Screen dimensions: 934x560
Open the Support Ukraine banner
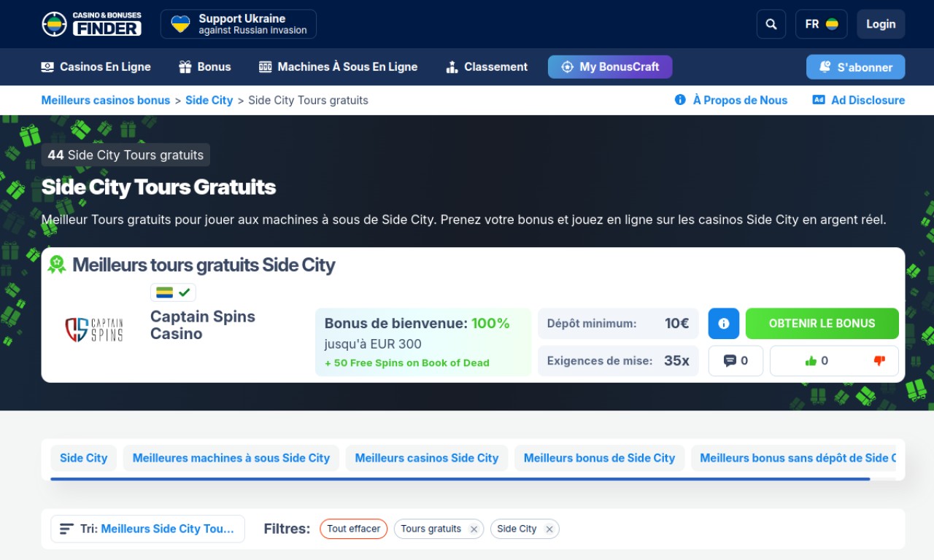(x=239, y=24)
